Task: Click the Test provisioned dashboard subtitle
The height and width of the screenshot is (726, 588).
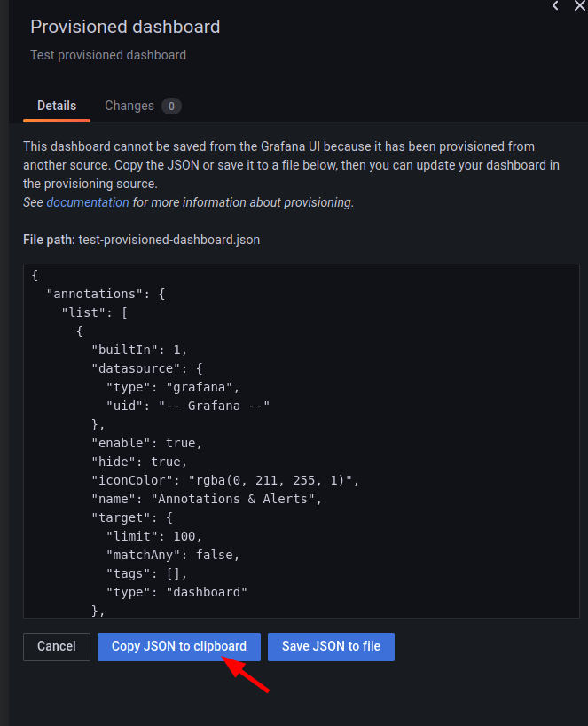Action: click(107, 55)
